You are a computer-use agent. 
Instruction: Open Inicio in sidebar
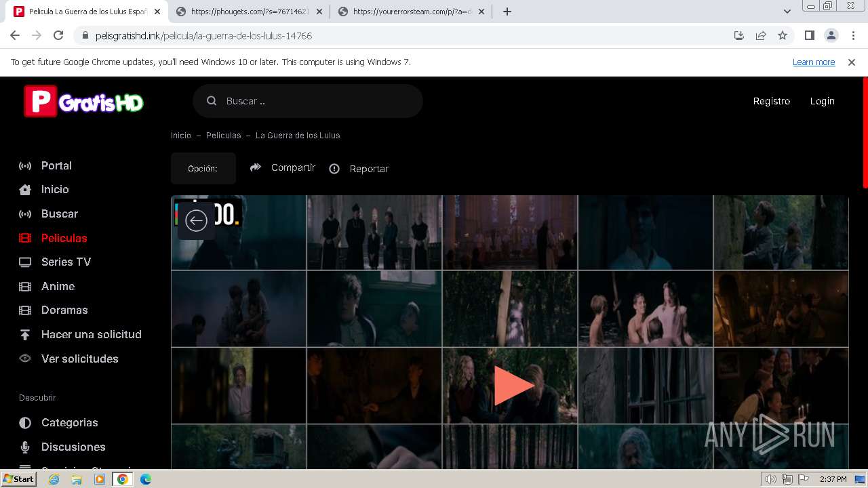click(55, 190)
